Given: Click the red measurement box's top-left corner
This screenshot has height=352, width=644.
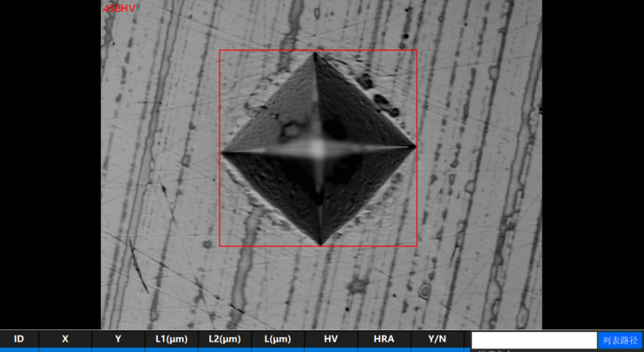Looking at the screenshot, I should 220,50.
